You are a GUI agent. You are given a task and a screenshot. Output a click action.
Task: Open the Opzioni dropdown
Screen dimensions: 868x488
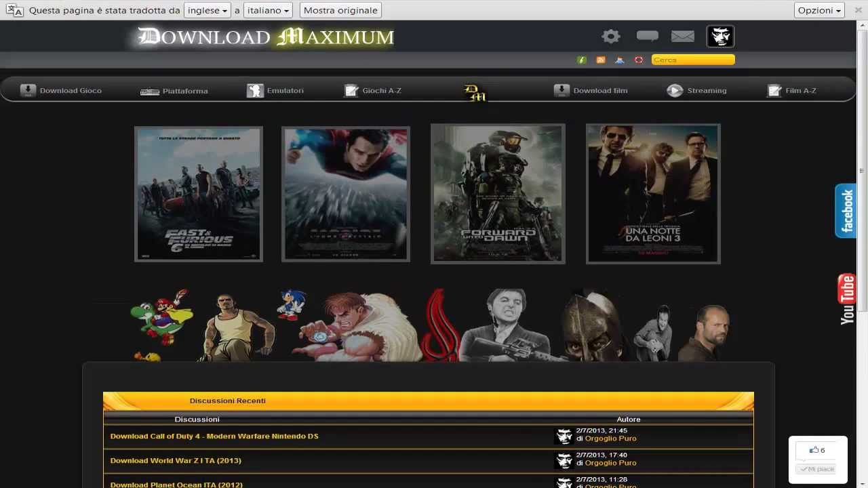pyautogui.click(x=819, y=10)
